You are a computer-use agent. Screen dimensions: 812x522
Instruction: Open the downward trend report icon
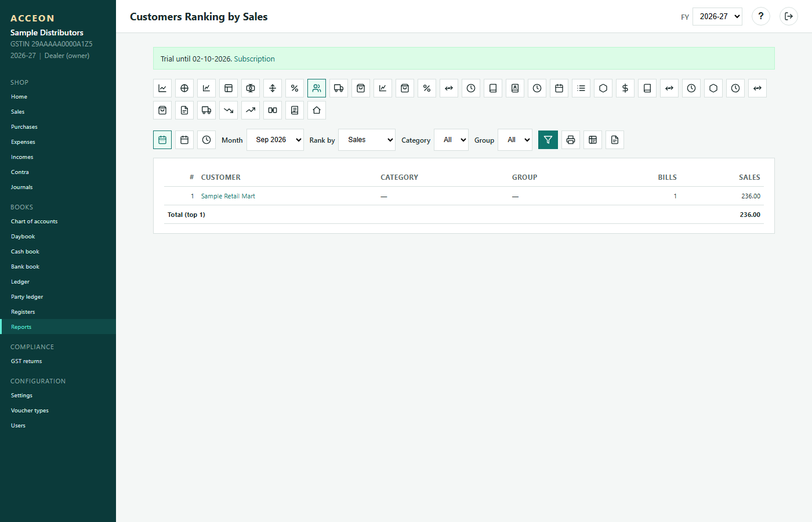[x=229, y=110]
